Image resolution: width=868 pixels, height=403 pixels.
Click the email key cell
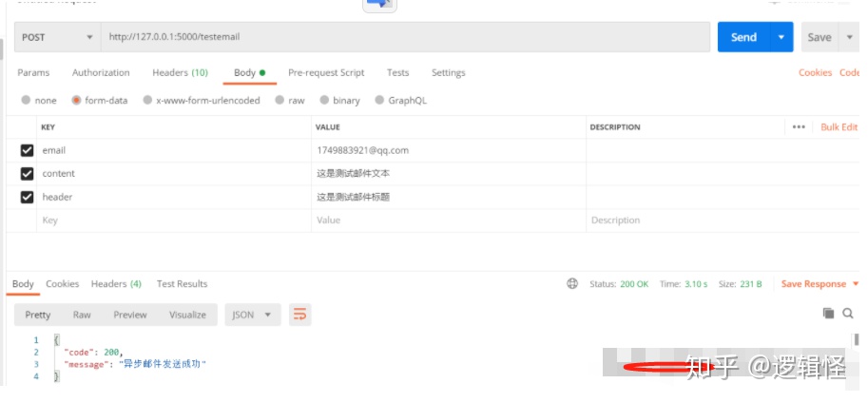[174, 150]
